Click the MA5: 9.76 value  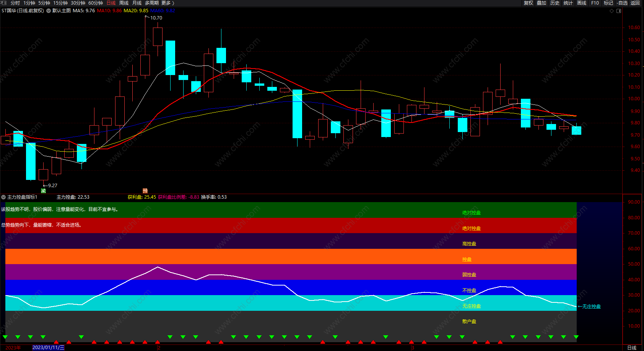84,11
